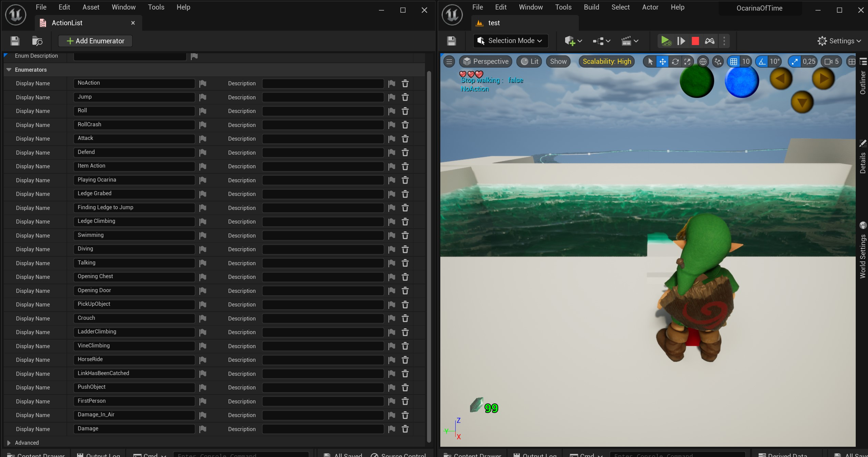Image resolution: width=868 pixels, height=457 pixels.
Task: Toggle scale snapping in viewport
Action: 795,62
